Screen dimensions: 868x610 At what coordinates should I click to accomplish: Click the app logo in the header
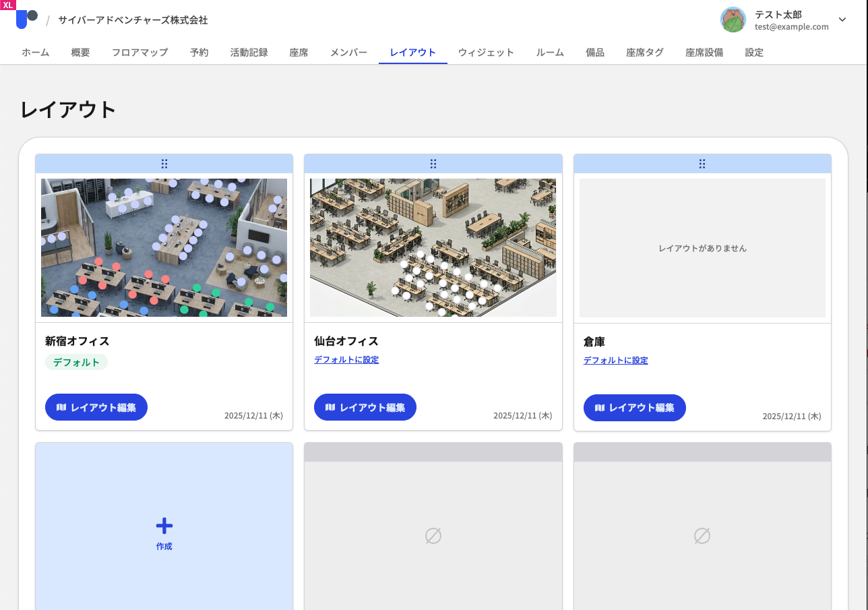[x=26, y=20]
